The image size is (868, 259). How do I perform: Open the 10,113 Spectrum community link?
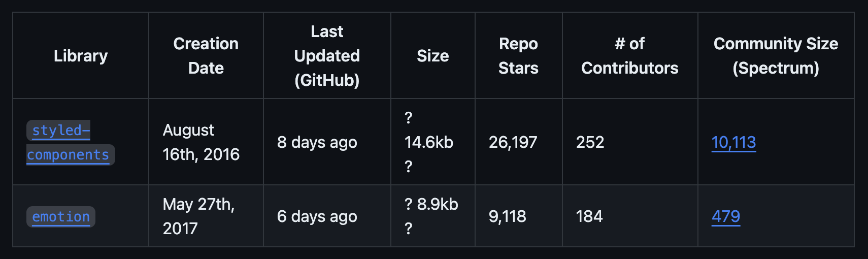point(733,142)
